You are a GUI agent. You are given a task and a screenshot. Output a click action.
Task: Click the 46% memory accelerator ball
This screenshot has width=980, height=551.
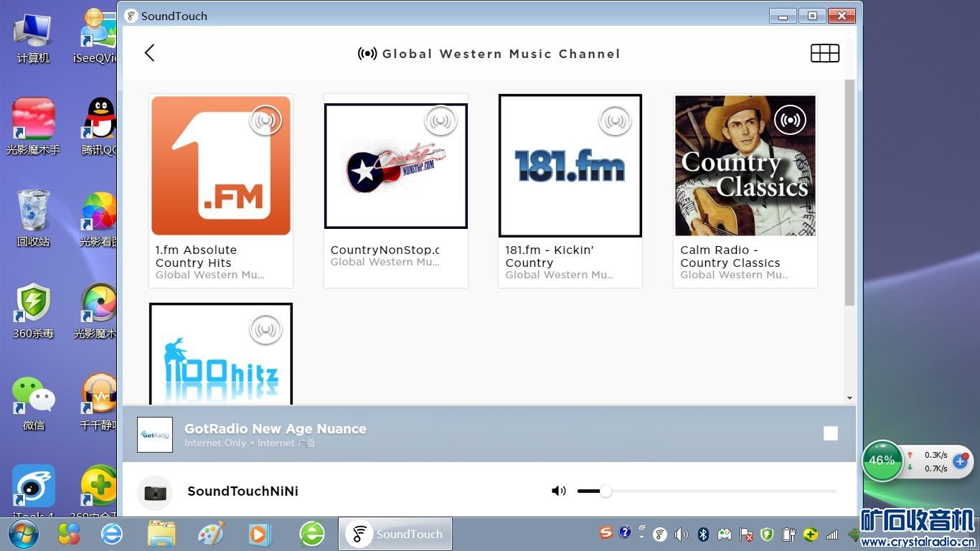pos(882,460)
